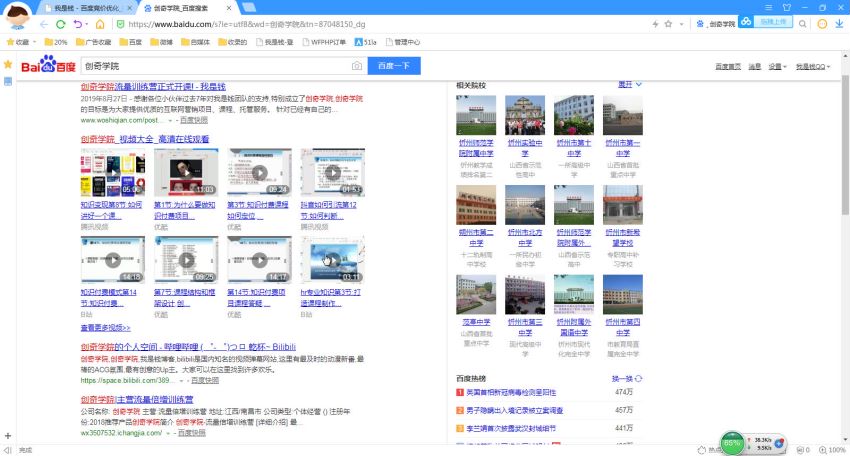Click the skin (shirt) icon in title bar
The width and height of the screenshot is (850, 456).
[x=787, y=8]
